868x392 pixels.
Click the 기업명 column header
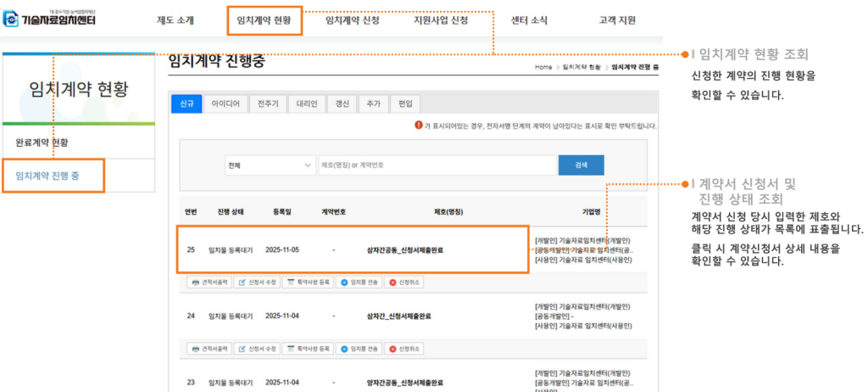591,212
